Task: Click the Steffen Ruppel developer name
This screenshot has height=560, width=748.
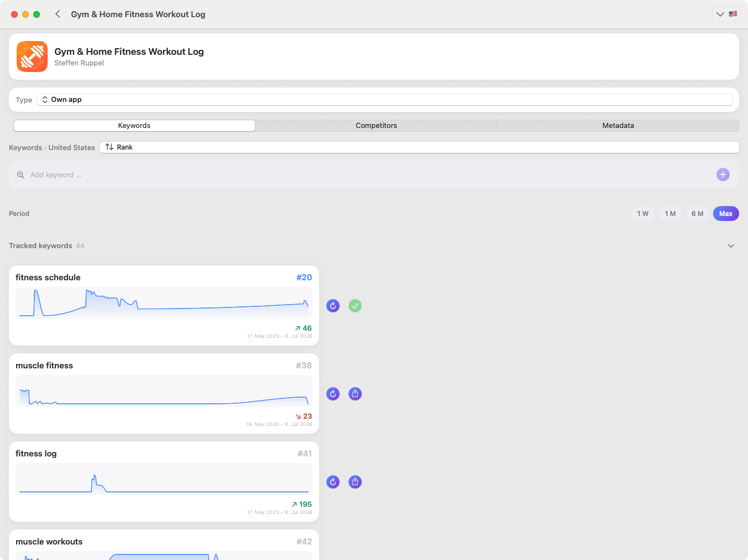Action: pyautogui.click(x=79, y=63)
